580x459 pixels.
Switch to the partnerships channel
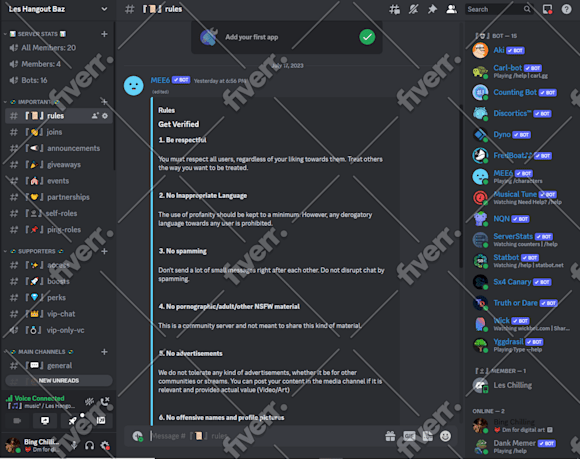pos(59,197)
